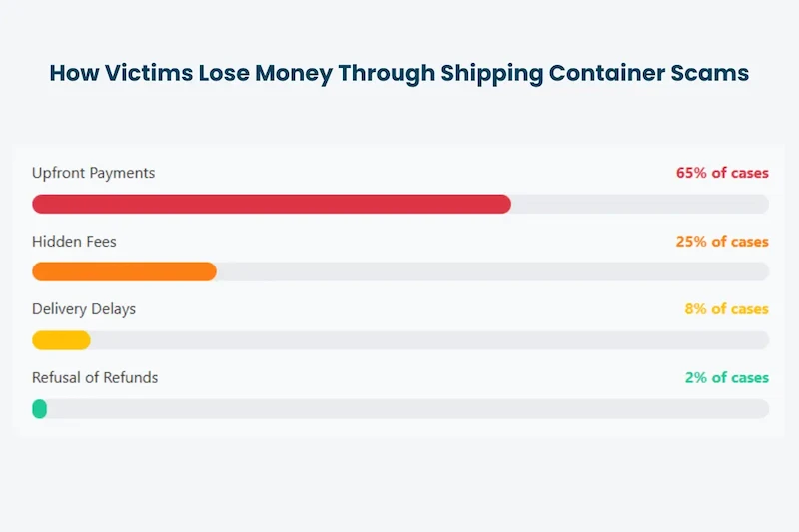Click gray unfilled track of Upfront Payments bar
The width and height of the screenshot is (799, 532).
tap(639, 204)
